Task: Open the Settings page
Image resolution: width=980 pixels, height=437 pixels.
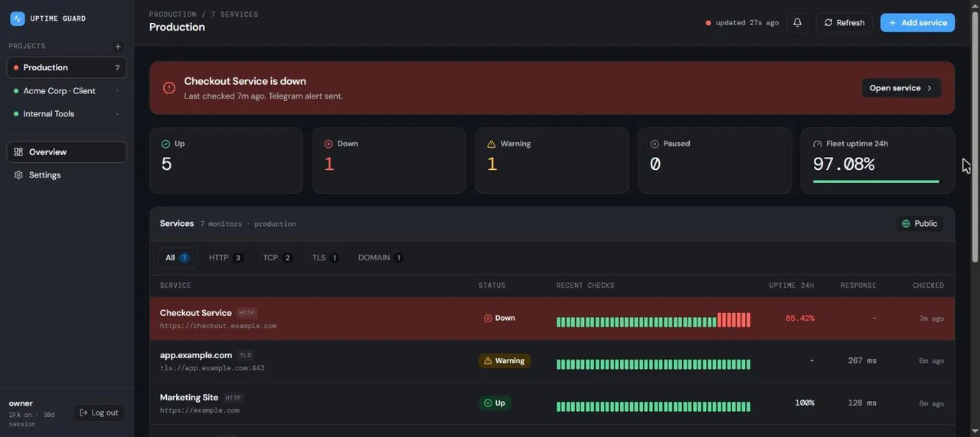Action: coord(67,174)
